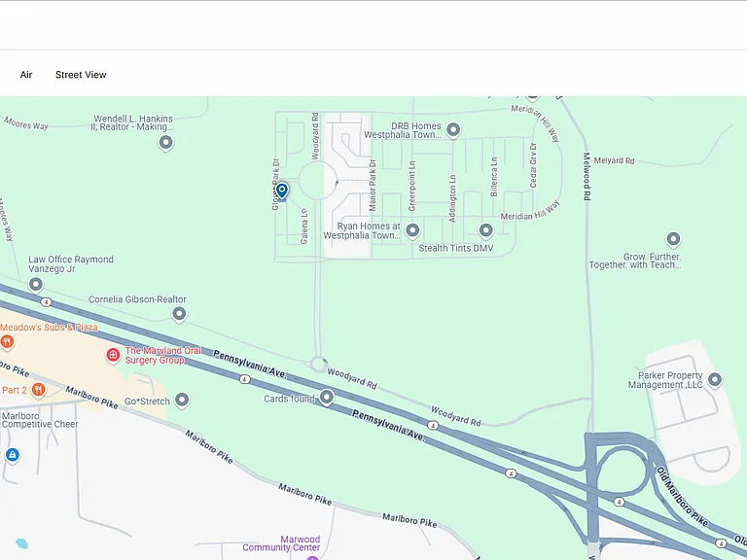Select the Go*Stretch map pin
The image size is (747, 560).
pos(182,401)
